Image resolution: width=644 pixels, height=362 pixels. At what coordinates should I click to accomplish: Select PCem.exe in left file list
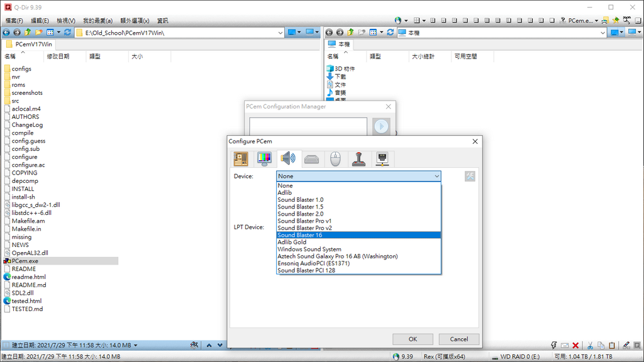pyautogui.click(x=61, y=261)
